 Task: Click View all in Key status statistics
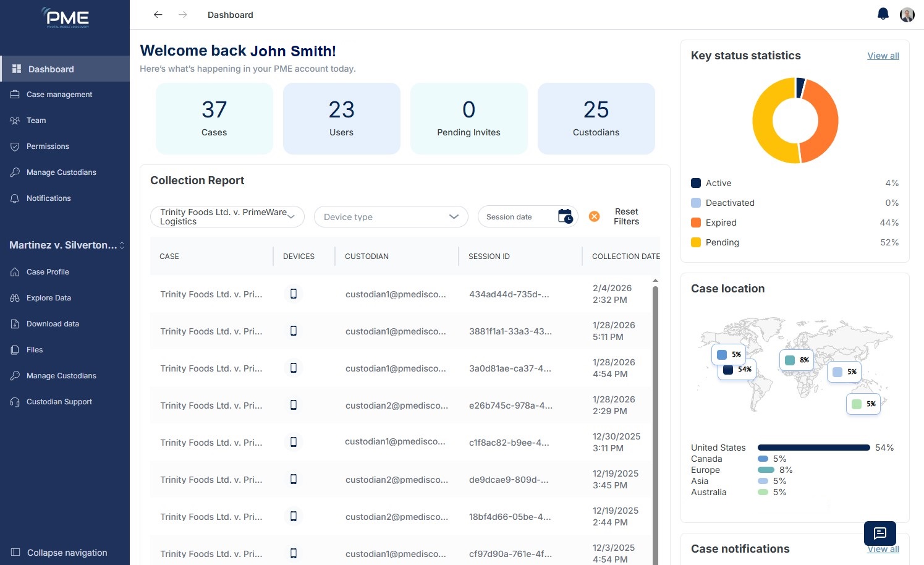[883, 56]
